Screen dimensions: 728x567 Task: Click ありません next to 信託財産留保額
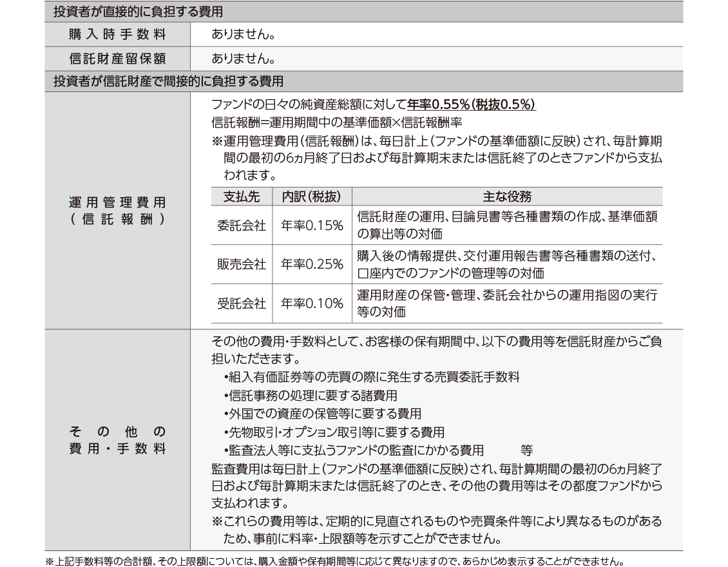(x=244, y=59)
